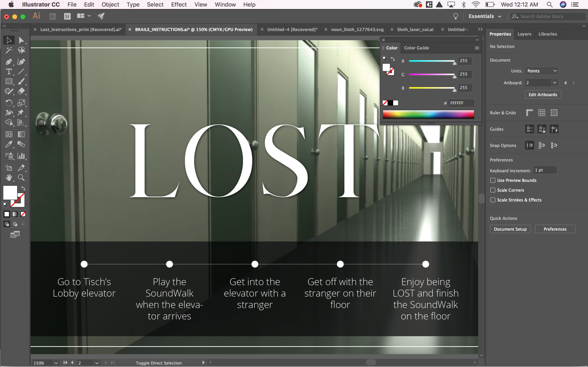Screen dimensions: 588x367
Task: Enable Use Preview Bounds checkbox
Action: pos(493,180)
